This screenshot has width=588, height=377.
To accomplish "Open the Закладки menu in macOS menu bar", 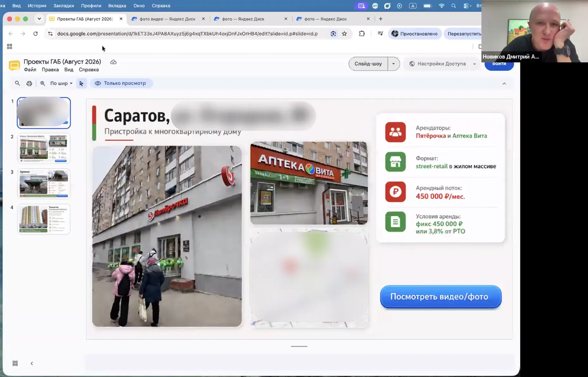I will (x=64, y=6).
